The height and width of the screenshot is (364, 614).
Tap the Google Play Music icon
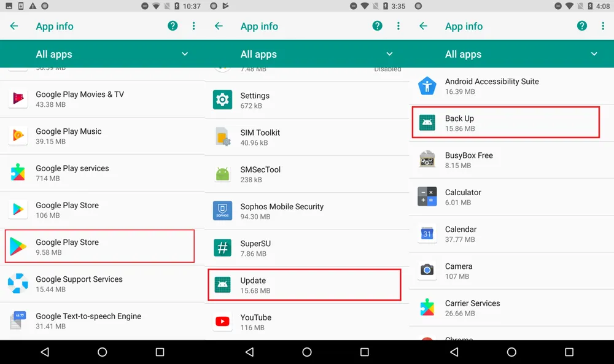[x=18, y=136]
